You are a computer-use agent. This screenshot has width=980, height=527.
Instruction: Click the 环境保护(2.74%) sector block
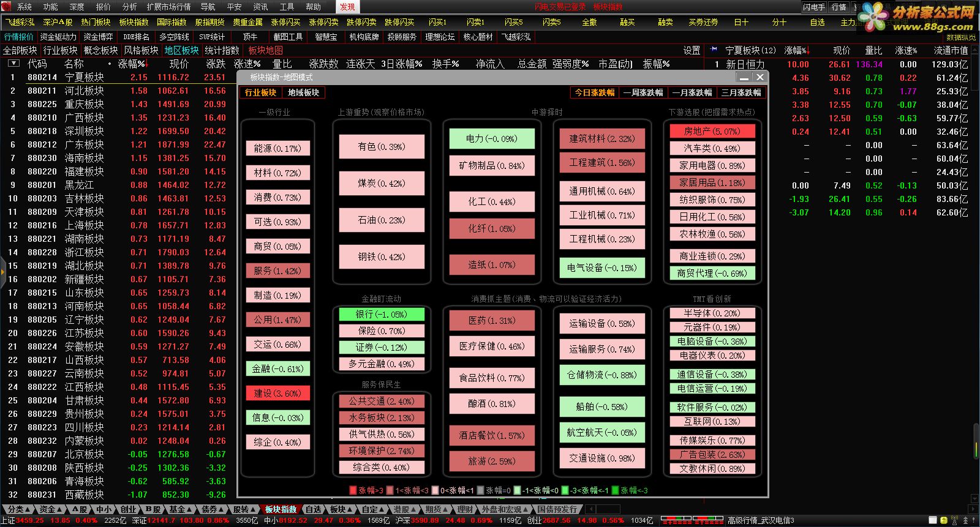click(x=381, y=450)
